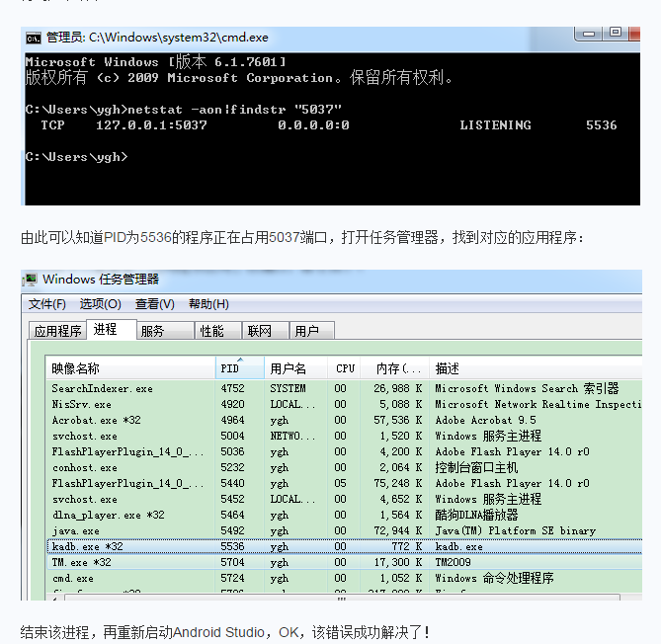The width and height of the screenshot is (661, 644).
Task: Open the 帮助(H) menu
Action: (208, 304)
